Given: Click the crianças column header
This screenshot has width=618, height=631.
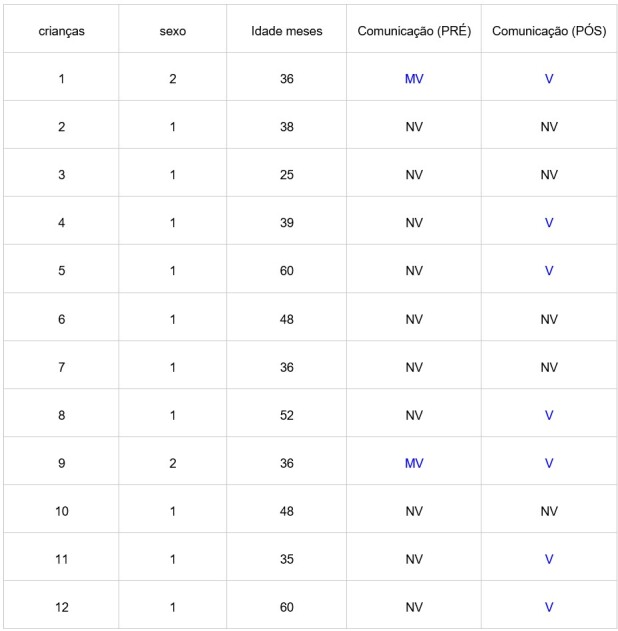Looking at the screenshot, I should [x=61, y=31].
